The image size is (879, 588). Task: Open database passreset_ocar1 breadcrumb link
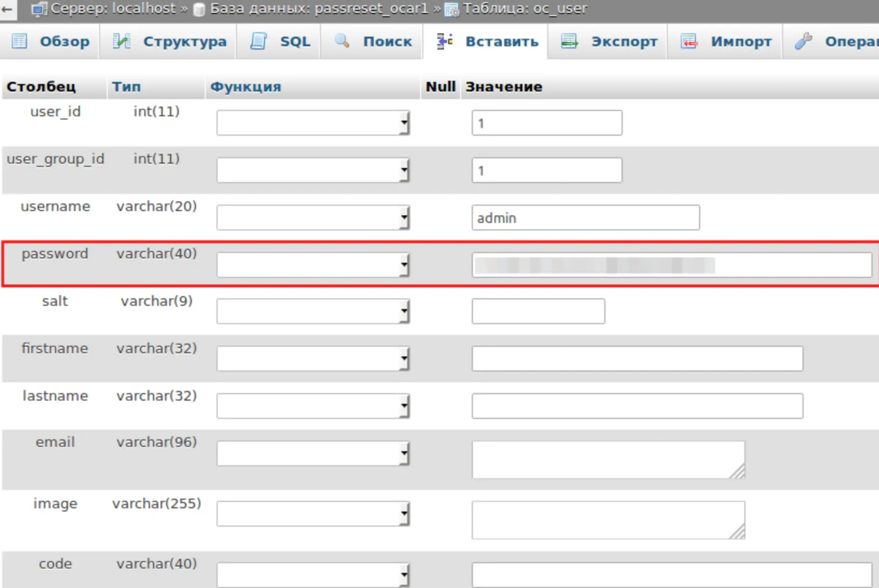pyautogui.click(x=319, y=9)
